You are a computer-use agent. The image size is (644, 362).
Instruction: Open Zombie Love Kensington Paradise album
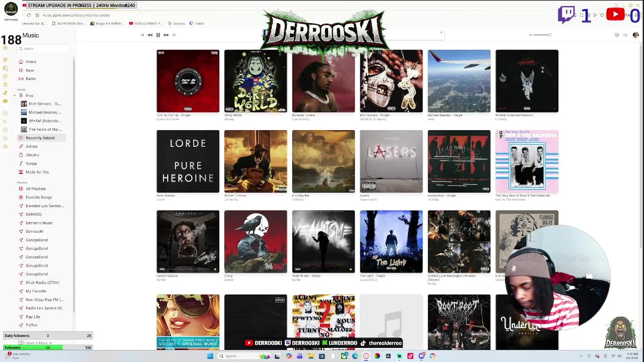[459, 242]
